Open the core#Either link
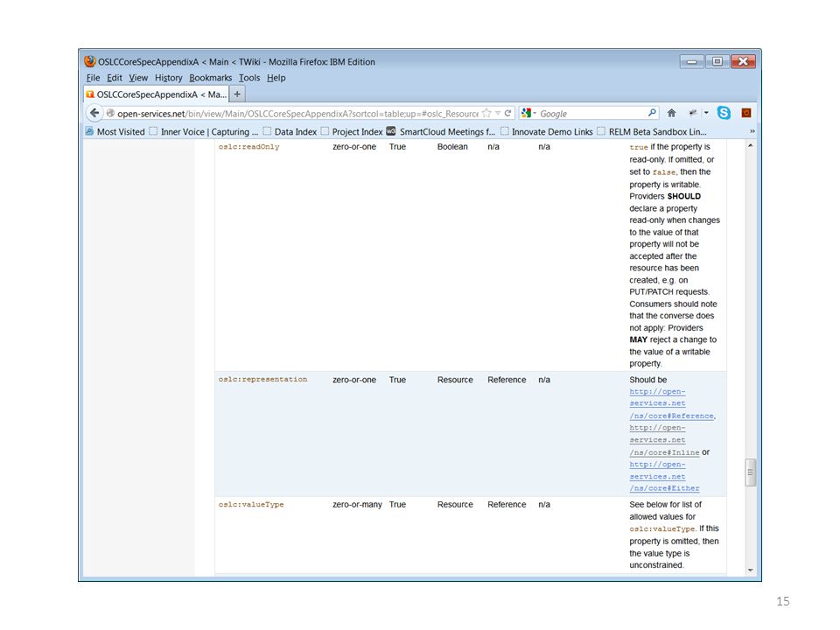 (x=664, y=477)
